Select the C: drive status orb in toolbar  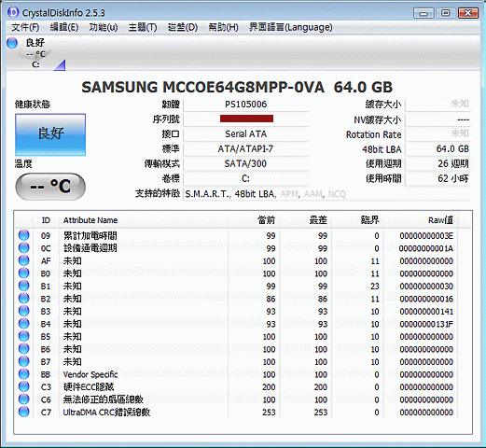coord(12,43)
